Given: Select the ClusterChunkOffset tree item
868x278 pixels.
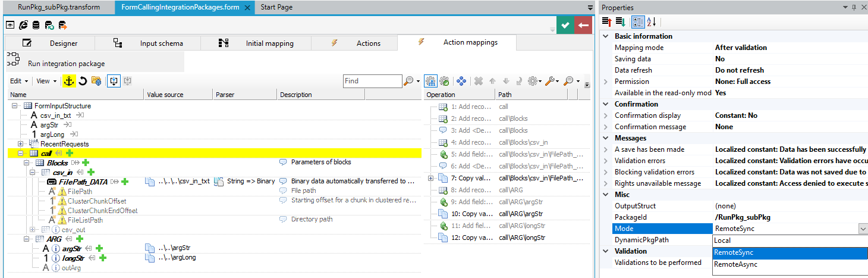Looking at the screenshot, I should 97,201.
